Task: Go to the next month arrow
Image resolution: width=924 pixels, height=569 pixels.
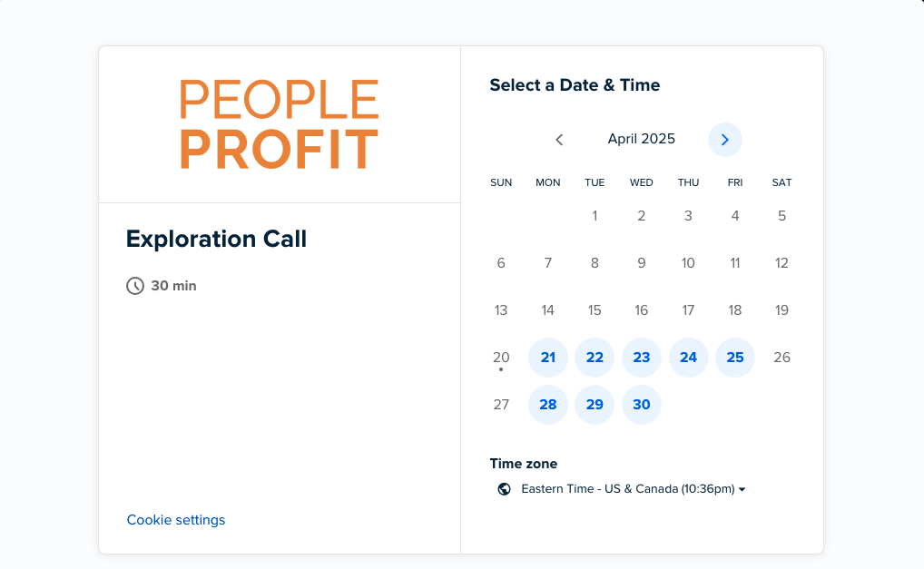Action: point(724,140)
